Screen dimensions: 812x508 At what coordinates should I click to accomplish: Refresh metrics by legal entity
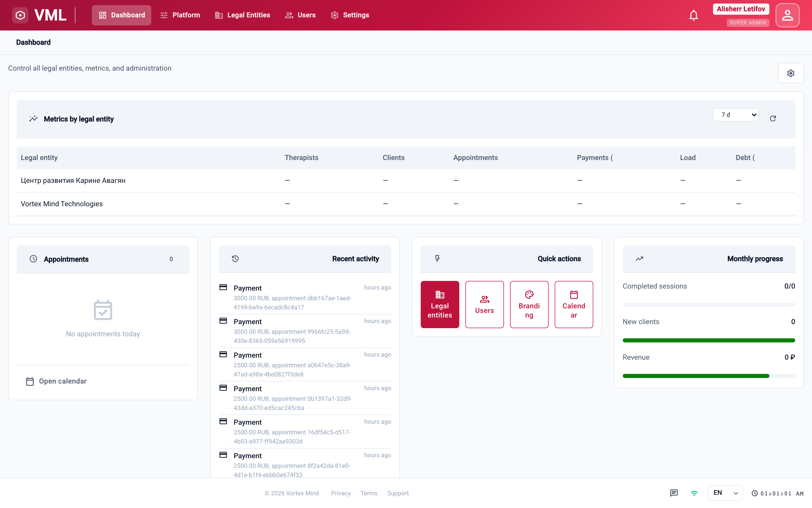[x=773, y=118]
